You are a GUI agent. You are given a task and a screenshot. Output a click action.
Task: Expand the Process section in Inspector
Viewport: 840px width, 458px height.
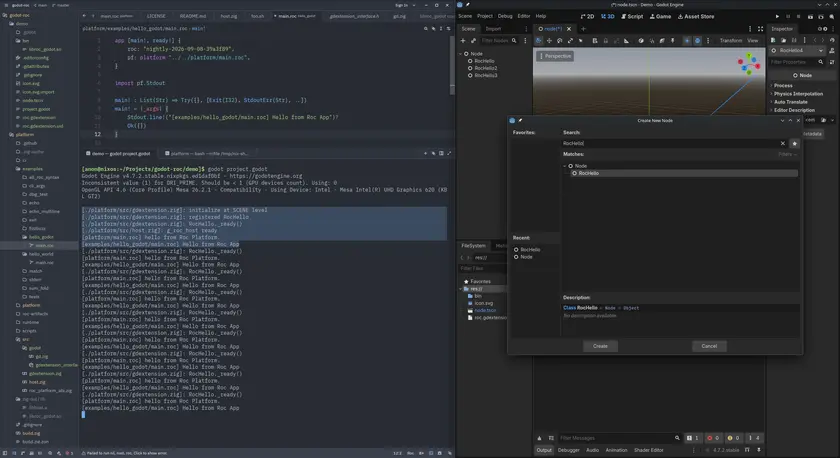click(x=783, y=86)
